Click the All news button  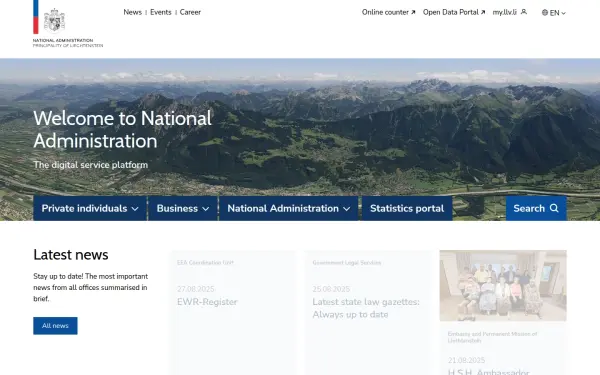click(x=55, y=326)
